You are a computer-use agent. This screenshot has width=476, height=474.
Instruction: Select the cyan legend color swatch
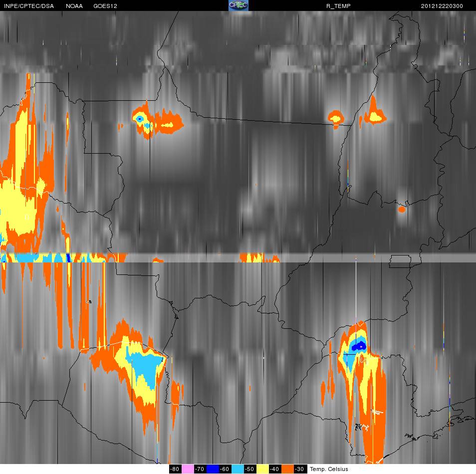(238, 469)
